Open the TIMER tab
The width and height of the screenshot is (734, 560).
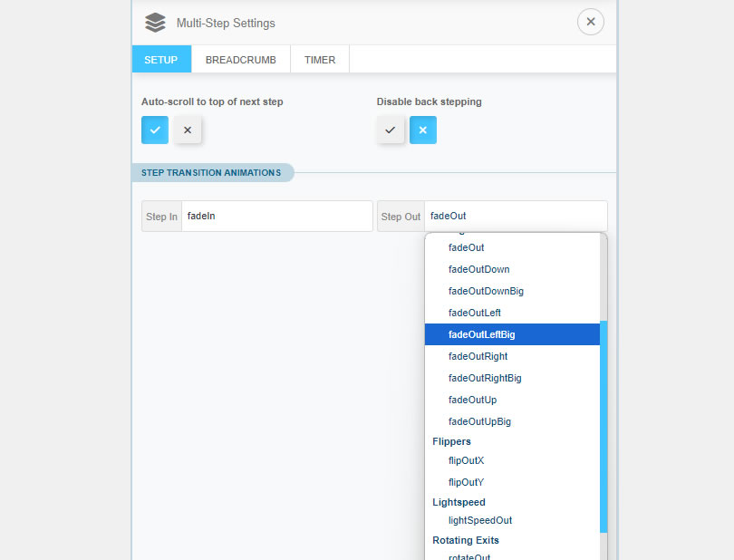[320, 60]
